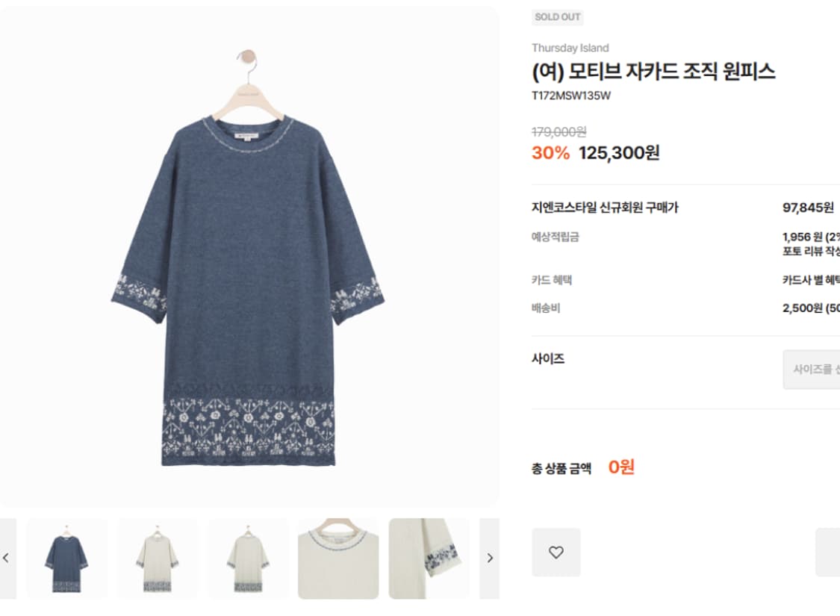The image size is (840, 616).
Task: Select the hanging ivory dress thumbnail
Action: point(246,557)
